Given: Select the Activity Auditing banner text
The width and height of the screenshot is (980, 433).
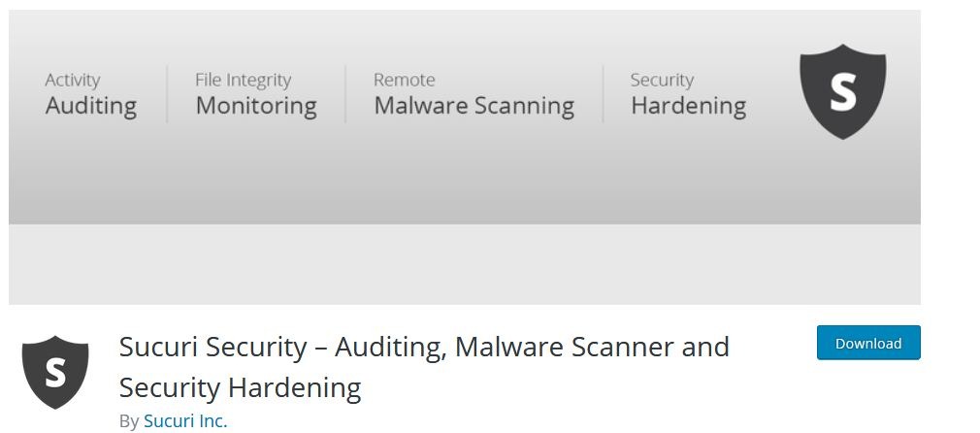Looking at the screenshot, I should 90,94.
